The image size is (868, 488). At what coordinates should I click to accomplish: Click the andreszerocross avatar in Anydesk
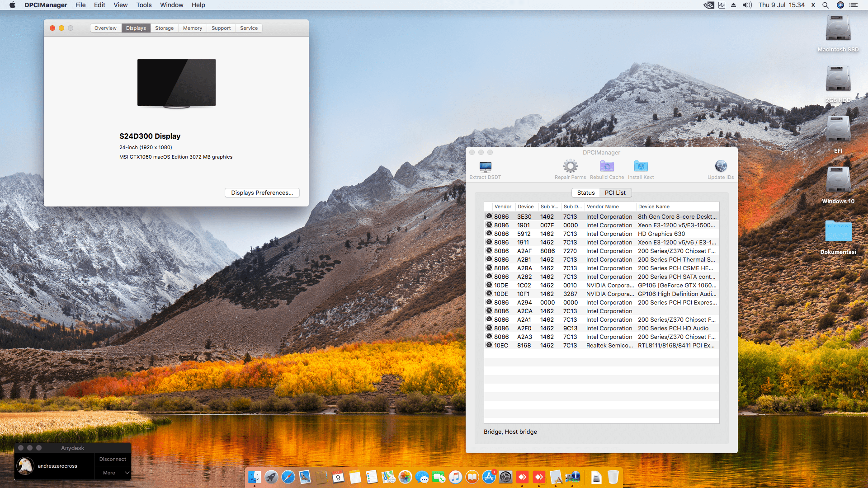tap(25, 466)
